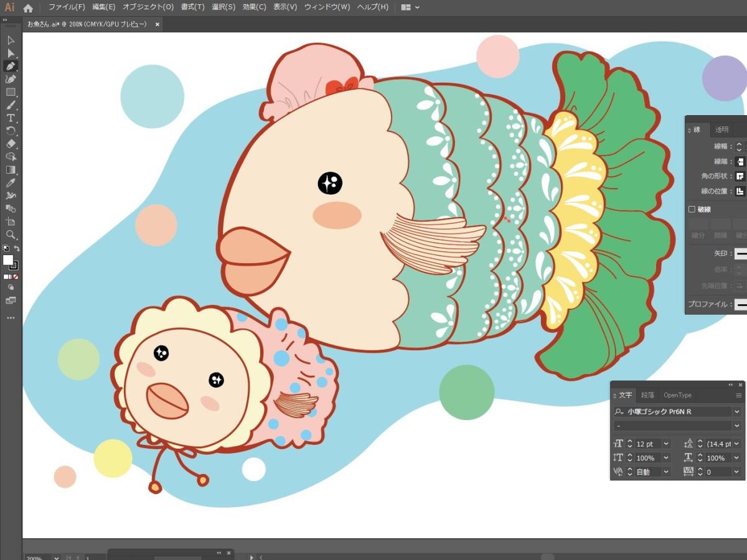The height and width of the screenshot is (560, 747).
Task: Open the font family dropdown
Action: point(737,412)
